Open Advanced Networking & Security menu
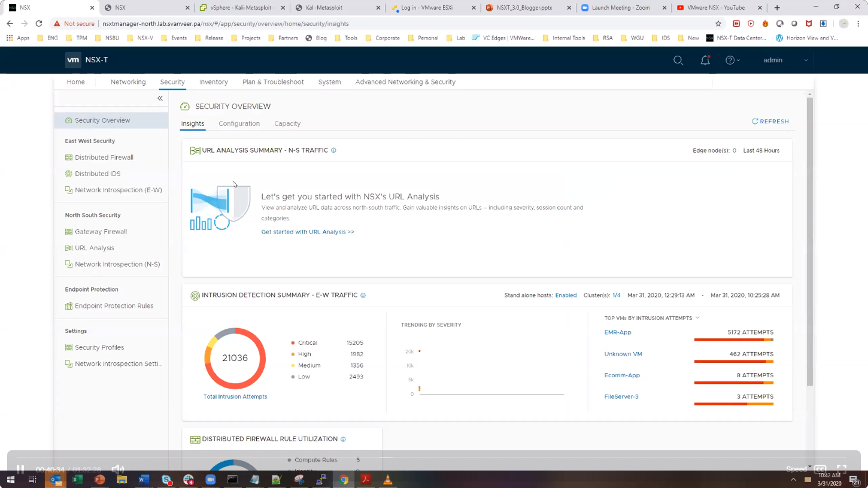Image resolution: width=868 pixels, height=488 pixels. click(405, 82)
